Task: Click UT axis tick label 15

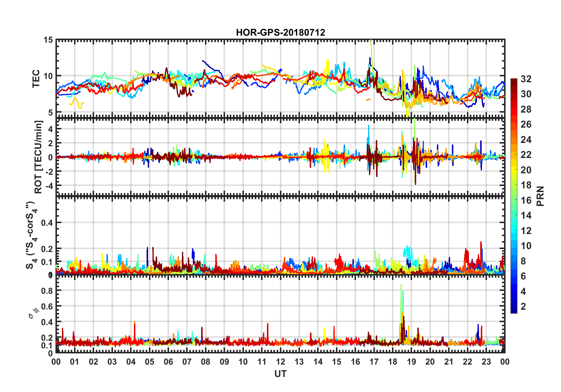Action: coord(337,362)
